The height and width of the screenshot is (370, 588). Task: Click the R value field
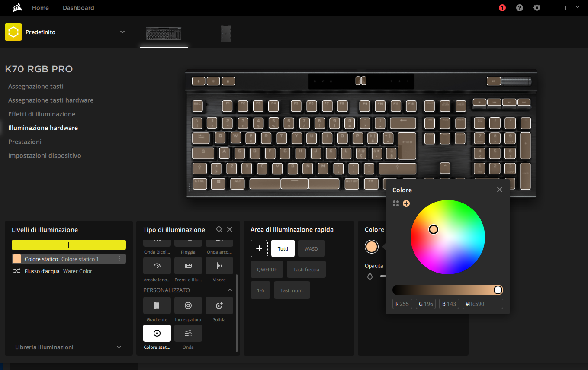pos(402,304)
